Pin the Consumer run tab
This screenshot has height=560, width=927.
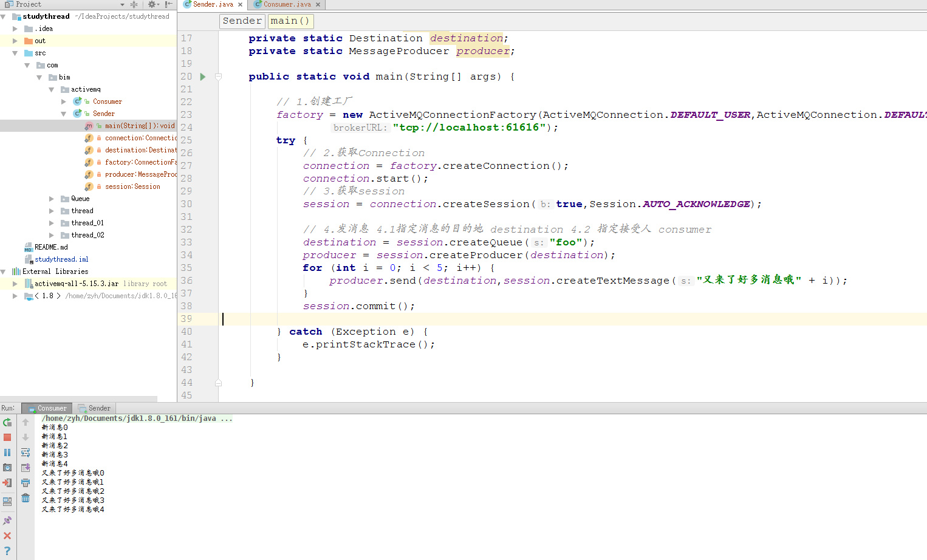(7, 521)
